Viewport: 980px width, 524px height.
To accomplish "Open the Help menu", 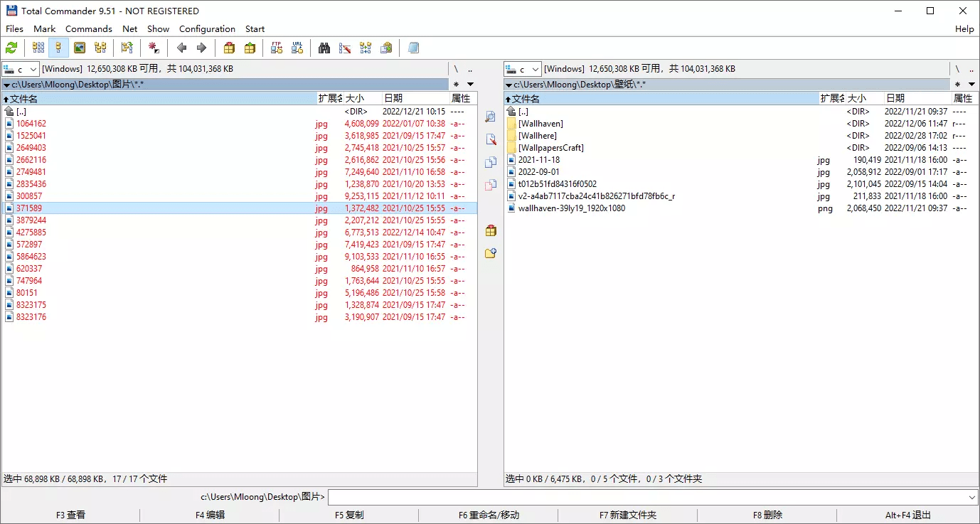I will coord(964,29).
